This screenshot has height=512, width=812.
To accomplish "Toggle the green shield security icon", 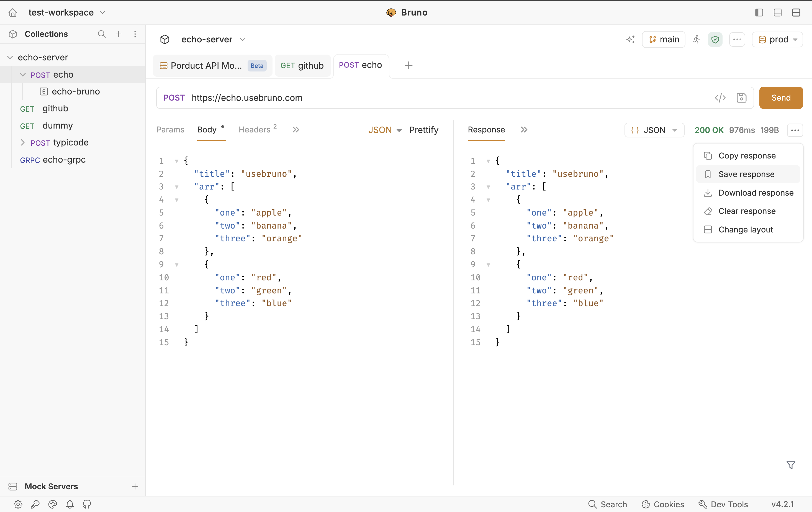I will point(715,39).
